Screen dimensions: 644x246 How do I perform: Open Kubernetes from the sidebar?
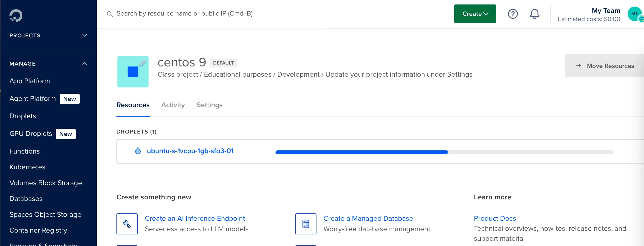tap(27, 167)
